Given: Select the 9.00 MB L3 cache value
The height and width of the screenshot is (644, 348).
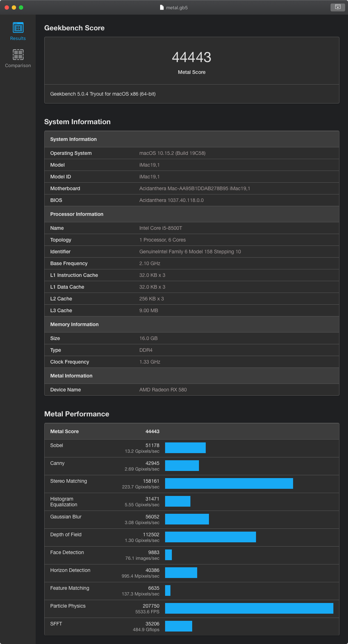Looking at the screenshot, I should pyautogui.click(x=149, y=310).
